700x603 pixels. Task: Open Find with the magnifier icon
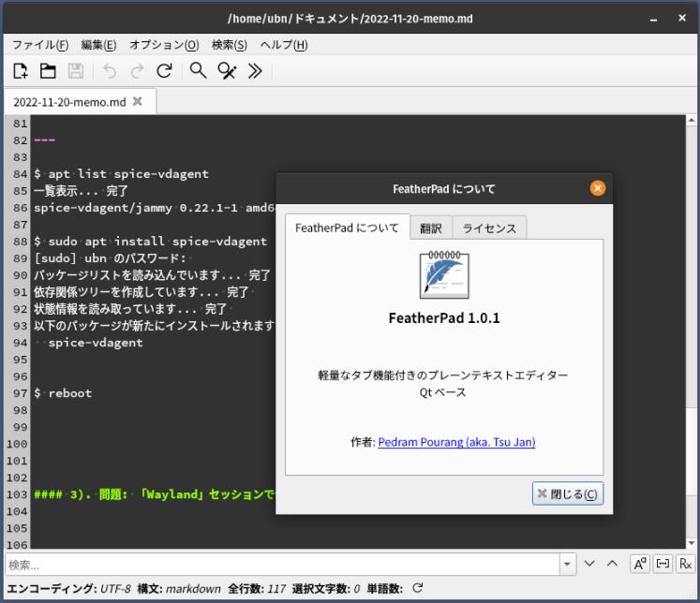[199, 71]
